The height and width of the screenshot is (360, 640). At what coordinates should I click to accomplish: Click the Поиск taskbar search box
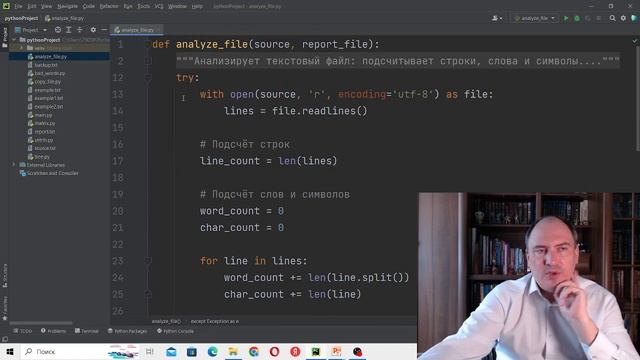[80, 351]
